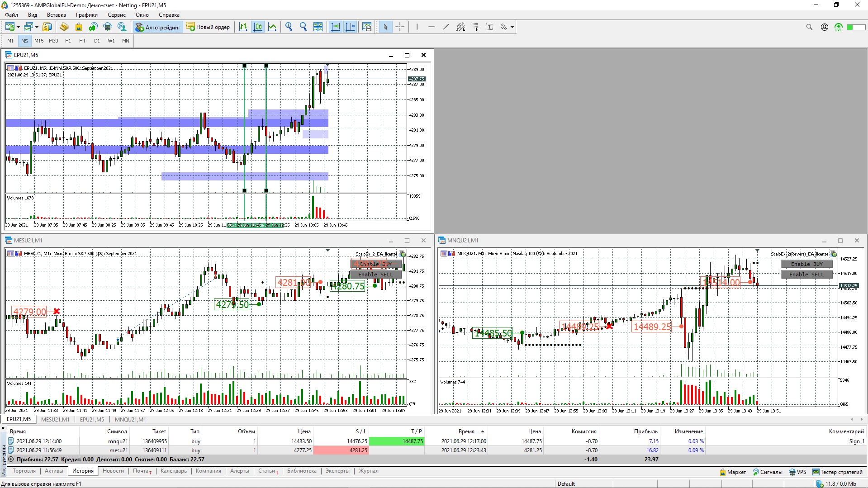Tile chart windows with grid icon
This screenshot has height=488, width=868.
tap(318, 27)
